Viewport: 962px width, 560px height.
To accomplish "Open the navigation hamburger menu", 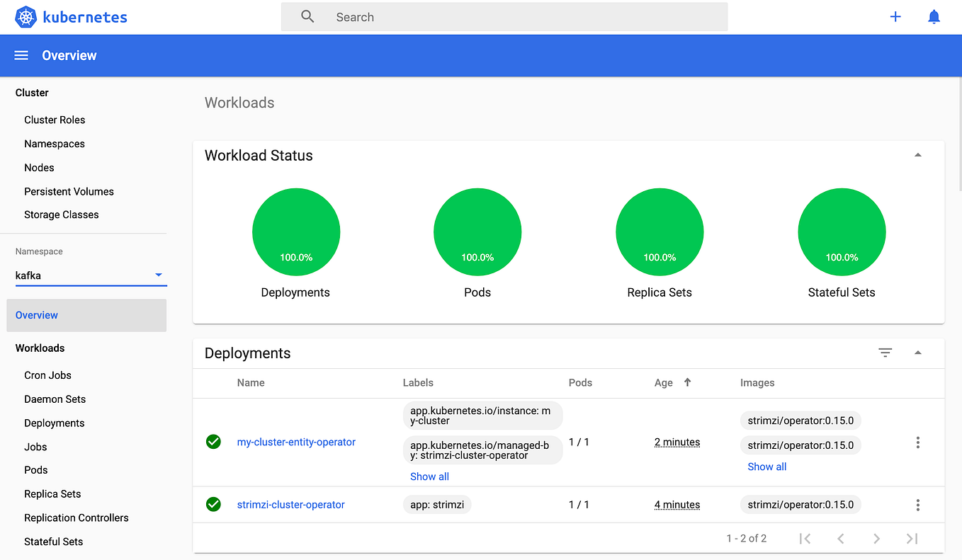I will pos(21,55).
